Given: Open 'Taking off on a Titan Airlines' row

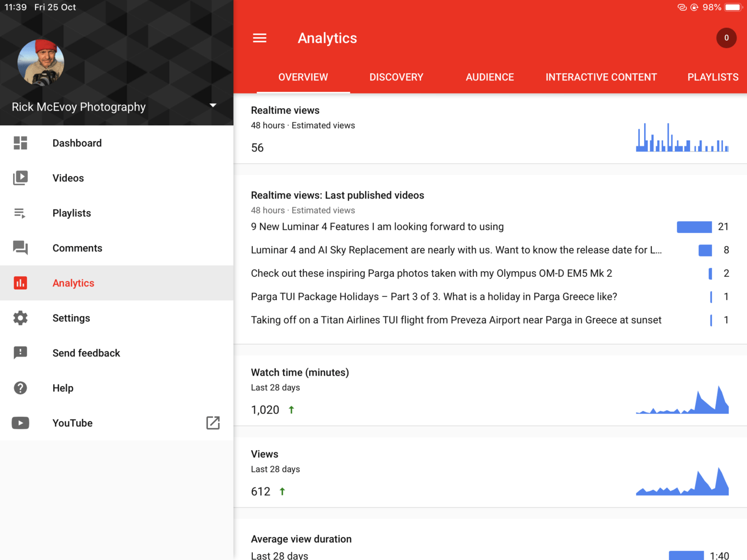Looking at the screenshot, I should point(490,320).
